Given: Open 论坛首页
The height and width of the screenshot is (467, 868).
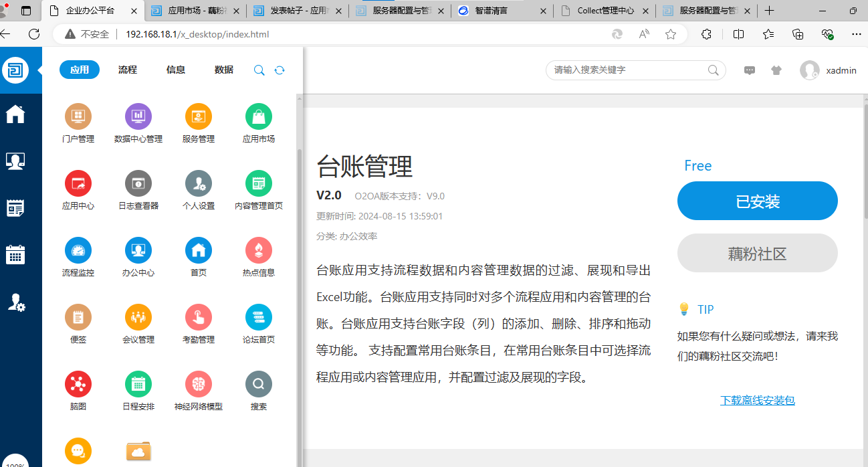Looking at the screenshot, I should 259,324.
